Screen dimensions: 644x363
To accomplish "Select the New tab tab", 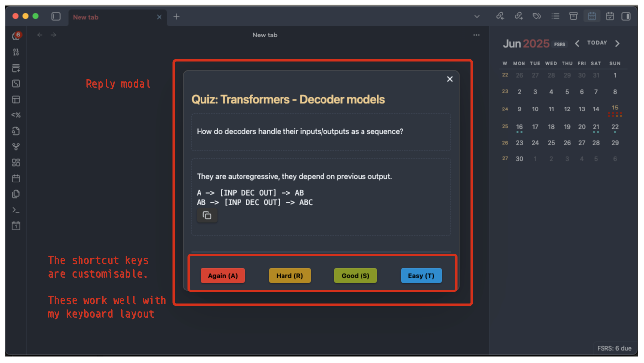I will [x=118, y=17].
